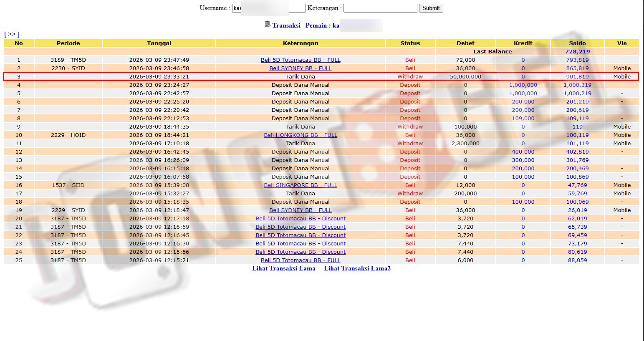The height and width of the screenshot is (341, 644).
Task: Open Beli HONGKONG BB - FULL link
Action: (301, 135)
